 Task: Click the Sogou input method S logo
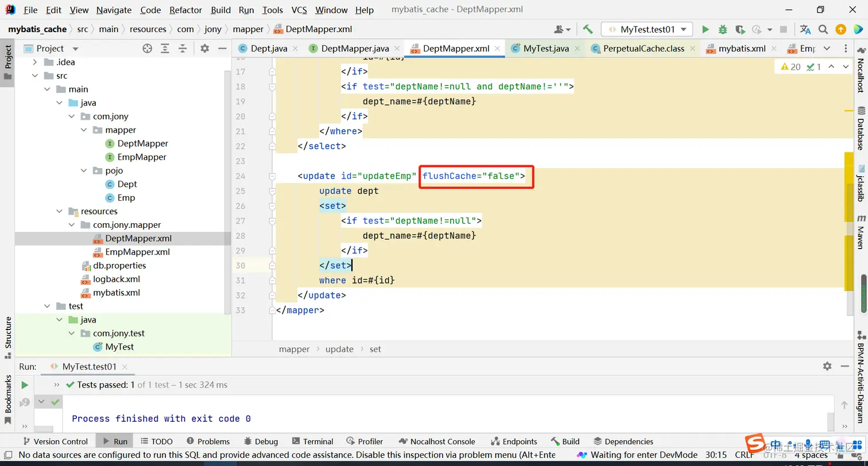click(755, 444)
